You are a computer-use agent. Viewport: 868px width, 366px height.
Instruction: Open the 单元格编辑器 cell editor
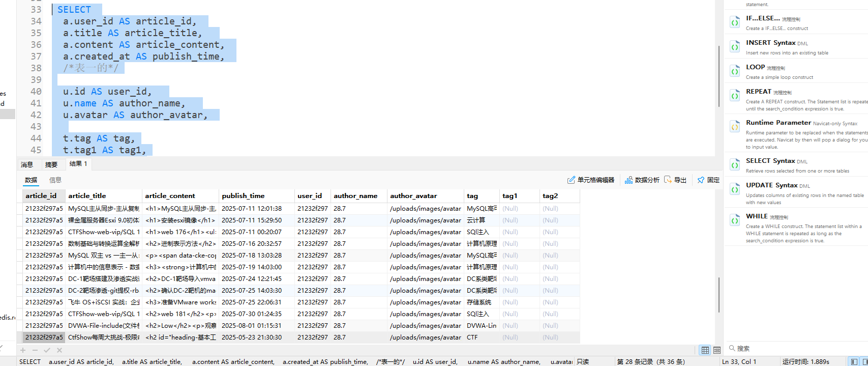pyautogui.click(x=591, y=180)
